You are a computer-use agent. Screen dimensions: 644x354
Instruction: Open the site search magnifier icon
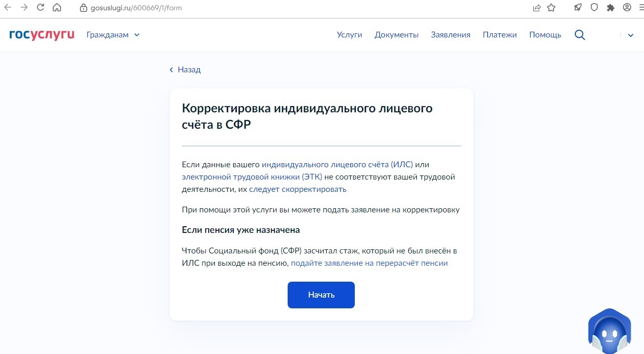579,35
